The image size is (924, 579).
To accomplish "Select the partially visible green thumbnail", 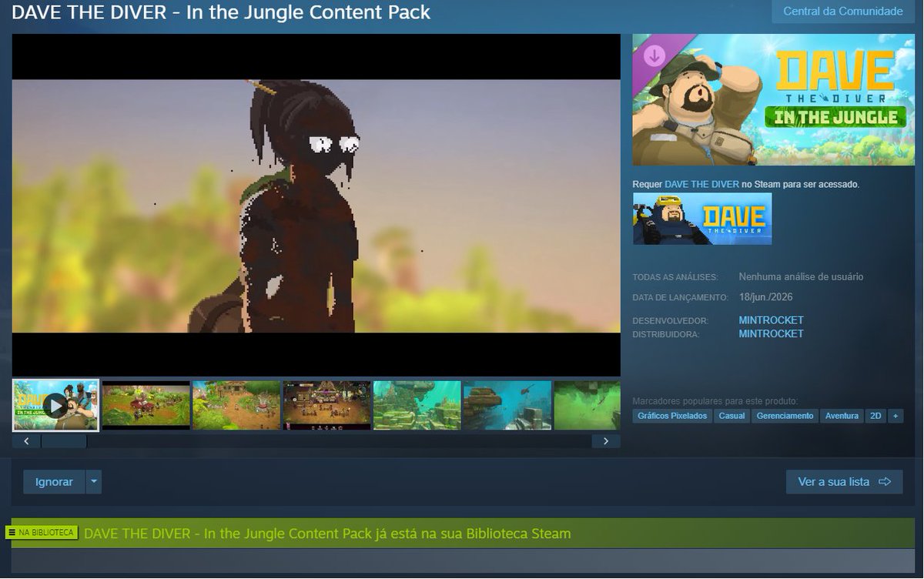I will point(587,405).
